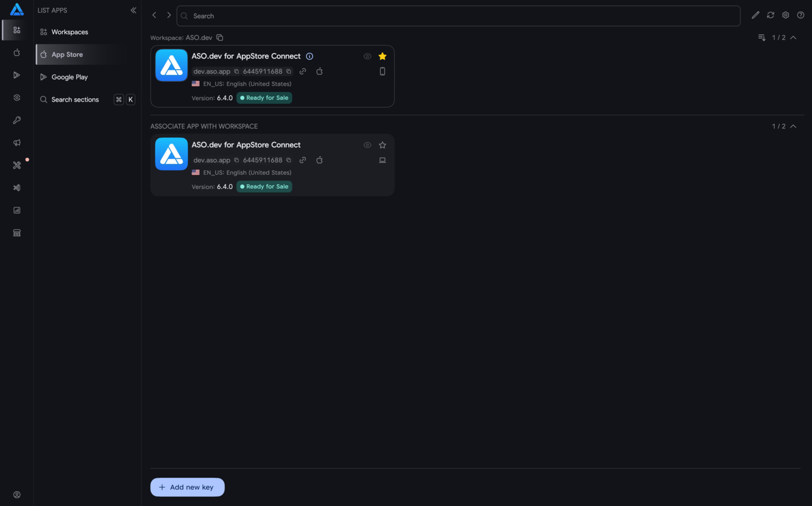Open the Google Play triangle icon in the left rail
This screenshot has height=506, width=812.
tap(17, 75)
